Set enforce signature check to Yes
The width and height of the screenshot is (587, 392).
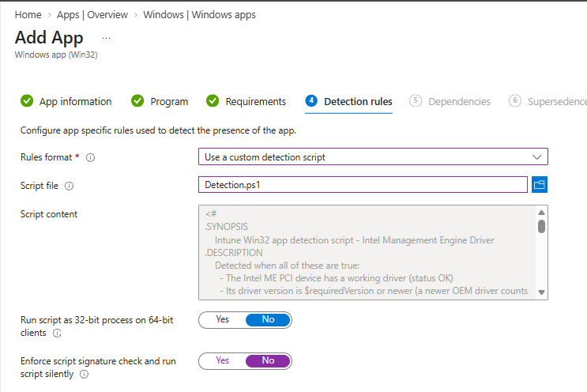pyautogui.click(x=222, y=361)
